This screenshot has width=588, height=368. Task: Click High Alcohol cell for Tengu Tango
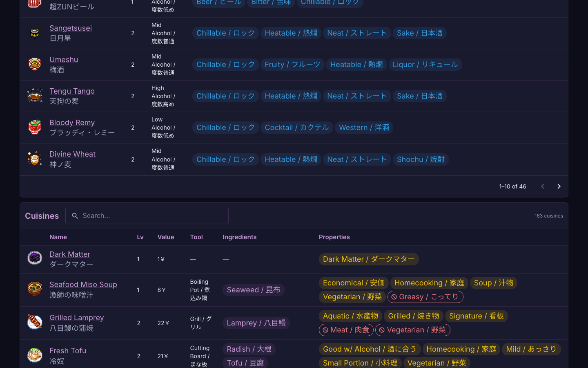[163, 96]
